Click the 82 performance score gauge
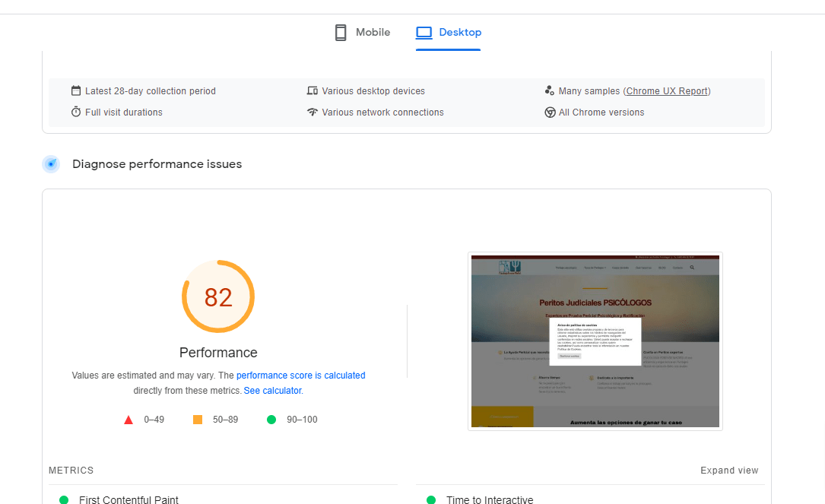Screen dimensions: 825x504 point(218,296)
